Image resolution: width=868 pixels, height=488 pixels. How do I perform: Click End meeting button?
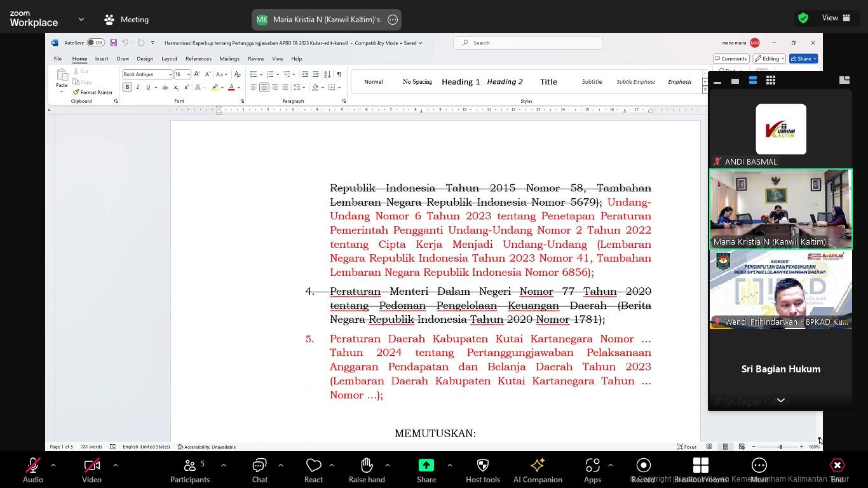(837, 471)
